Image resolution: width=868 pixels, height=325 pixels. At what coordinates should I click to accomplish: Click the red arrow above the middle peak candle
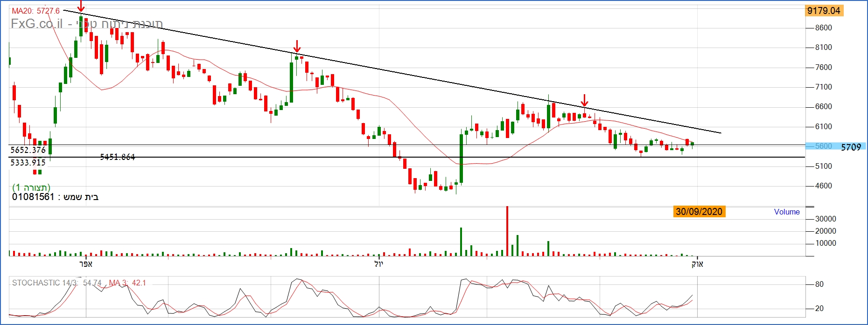click(x=297, y=47)
